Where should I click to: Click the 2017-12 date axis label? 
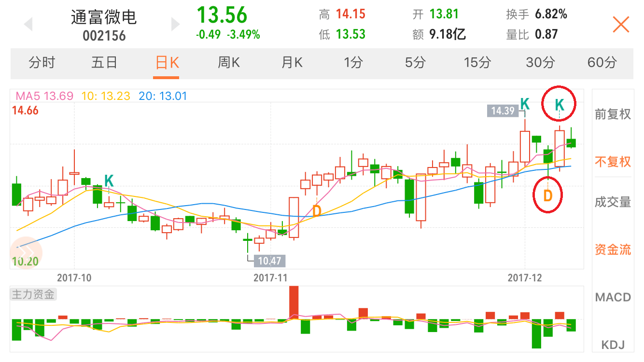click(x=525, y=278)
